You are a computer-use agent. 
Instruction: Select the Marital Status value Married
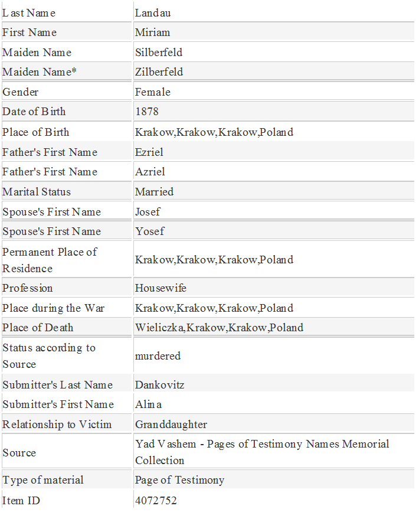tap(154, 192)
